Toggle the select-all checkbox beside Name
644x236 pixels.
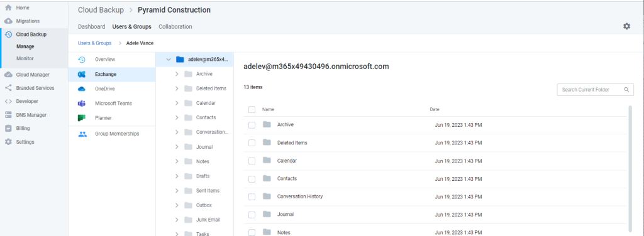pyautogui.click(x=252, y=109)
